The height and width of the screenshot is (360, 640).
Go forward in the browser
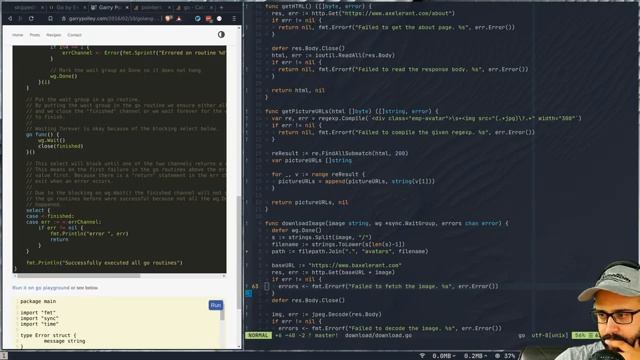point(20,19)
